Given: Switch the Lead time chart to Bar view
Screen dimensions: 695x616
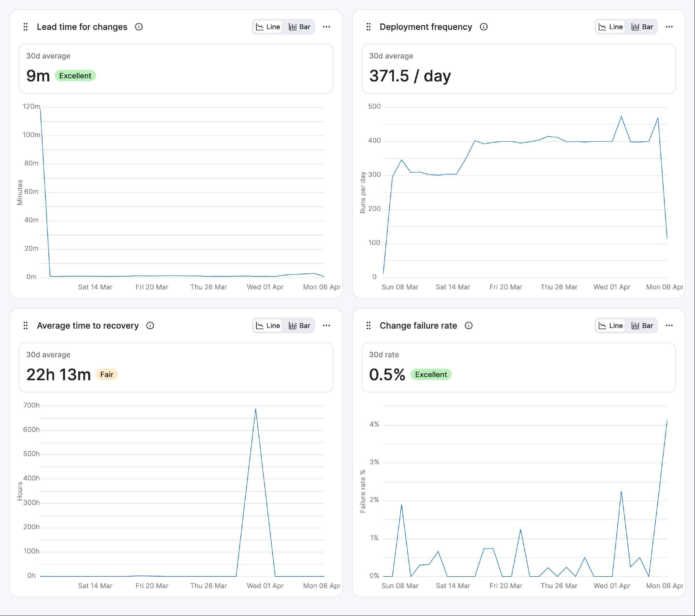Looking at the screenshot, I should pyautogui.click(x=299, y=27).
